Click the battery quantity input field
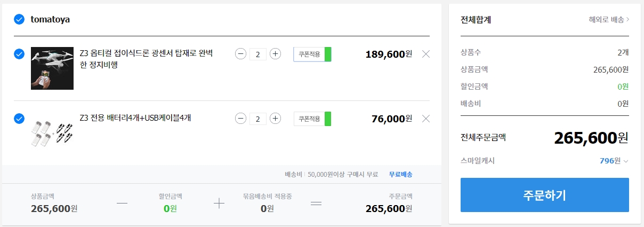This screenshot has height=227, width=644. pyautogui.click(x=258, y=119)
